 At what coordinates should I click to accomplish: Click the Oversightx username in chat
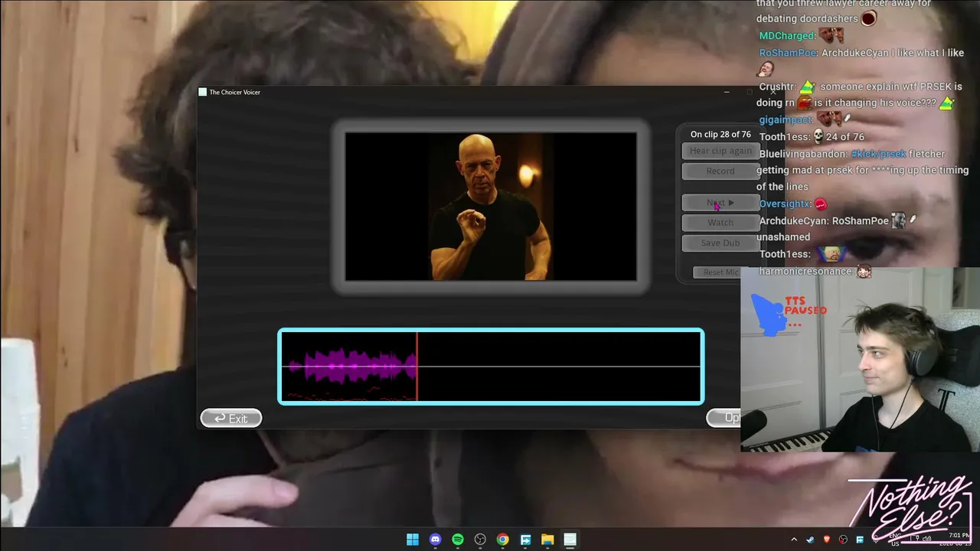(785, 204)
